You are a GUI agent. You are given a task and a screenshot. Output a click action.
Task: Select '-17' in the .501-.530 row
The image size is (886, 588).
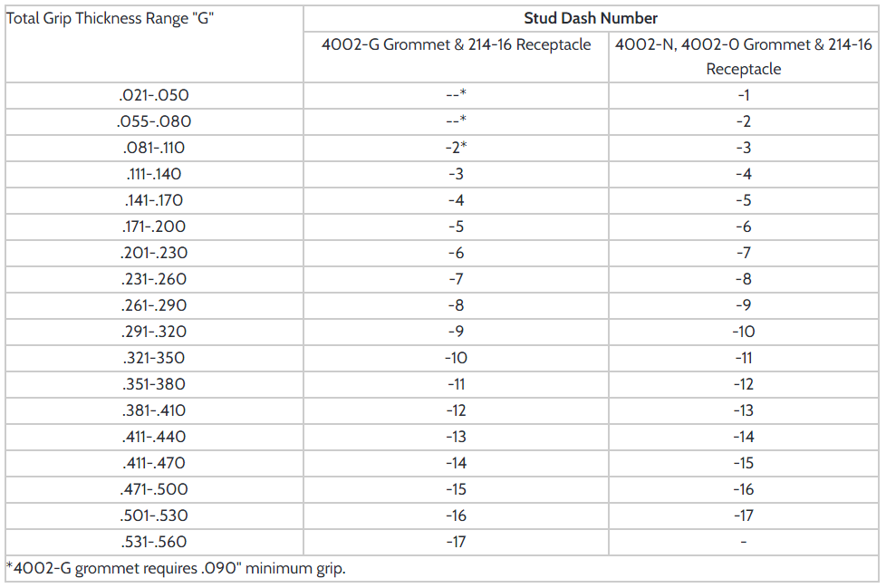tap(743, 516)
